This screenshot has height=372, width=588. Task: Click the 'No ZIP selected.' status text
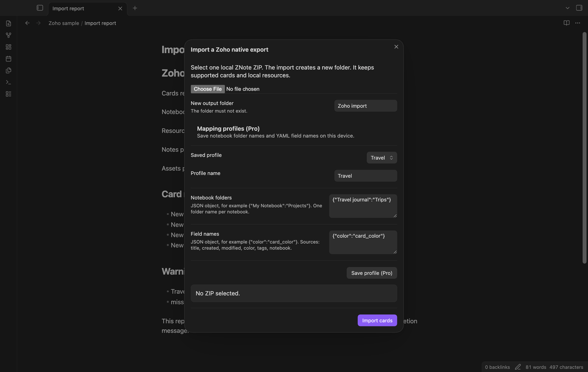pos(218,294)
